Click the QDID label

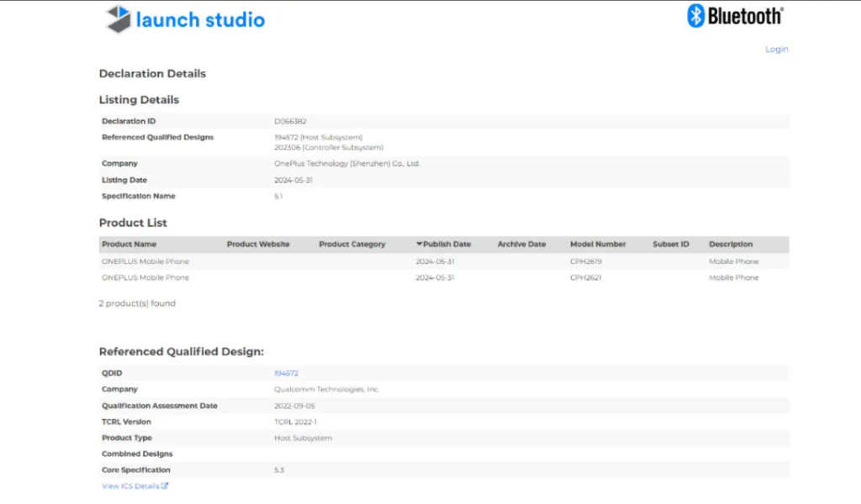[x=112, y=374]
